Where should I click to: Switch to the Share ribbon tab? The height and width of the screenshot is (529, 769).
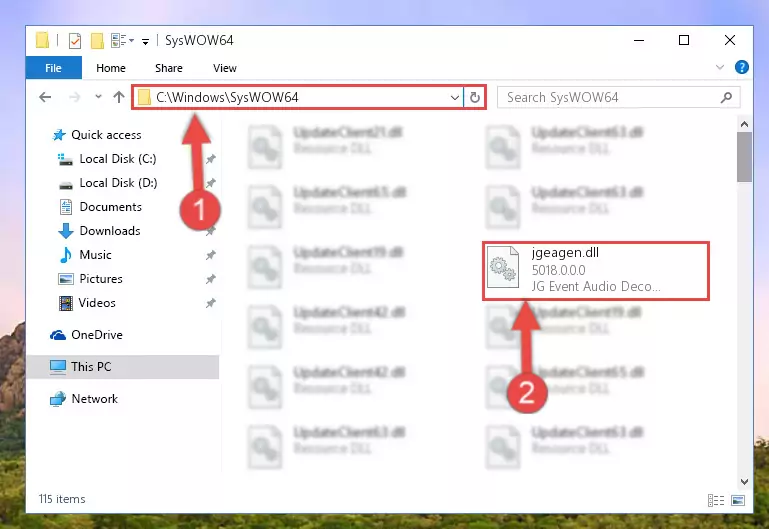pos(169,68)
